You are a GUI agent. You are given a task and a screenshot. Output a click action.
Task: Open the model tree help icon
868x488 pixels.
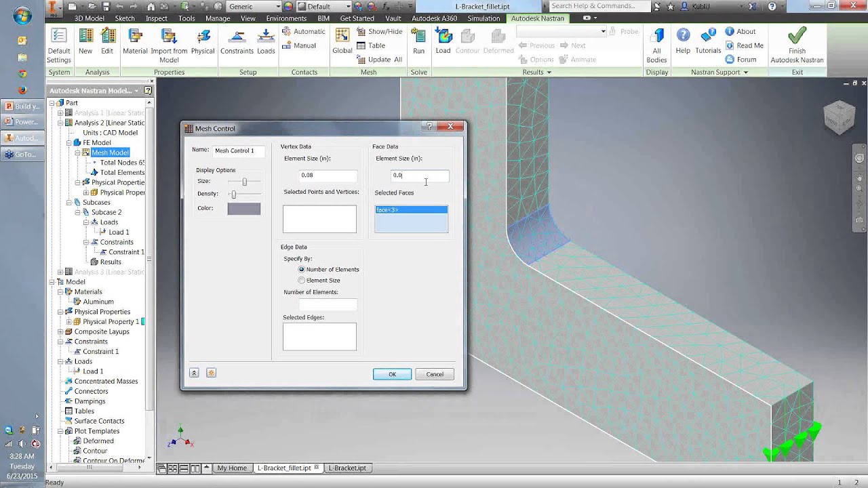point(148,91)
